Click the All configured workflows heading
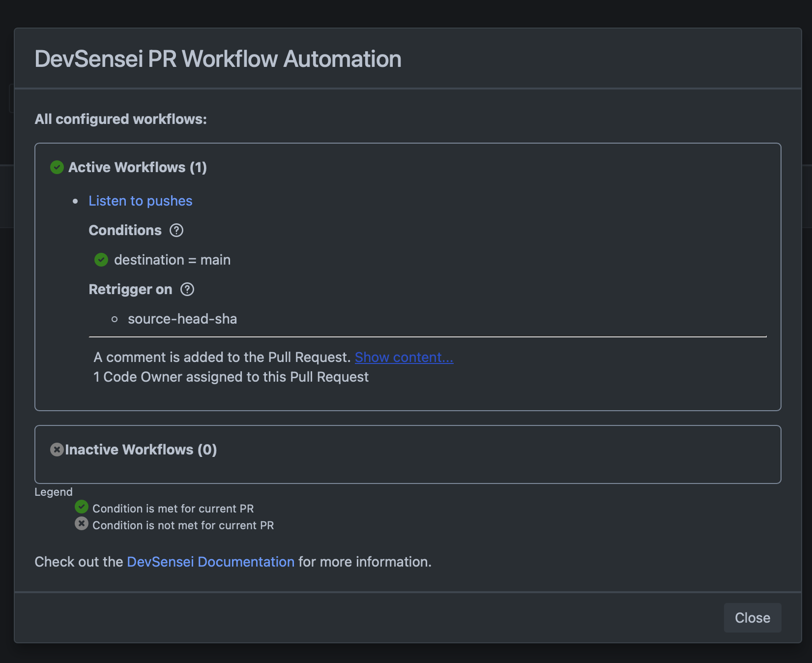Viewport: 812px width, 663px height. [x=120, y=119]
